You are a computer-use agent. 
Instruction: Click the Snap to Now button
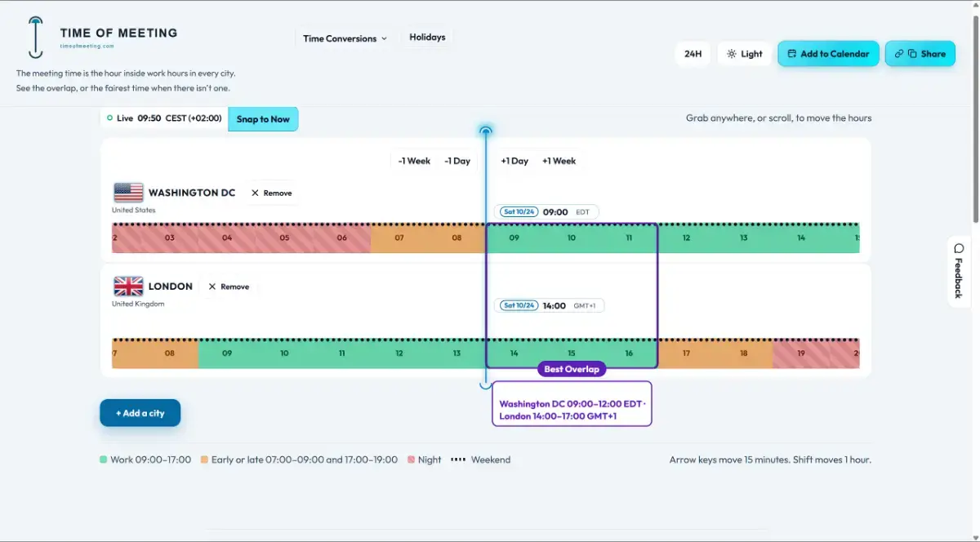[263, 119]
